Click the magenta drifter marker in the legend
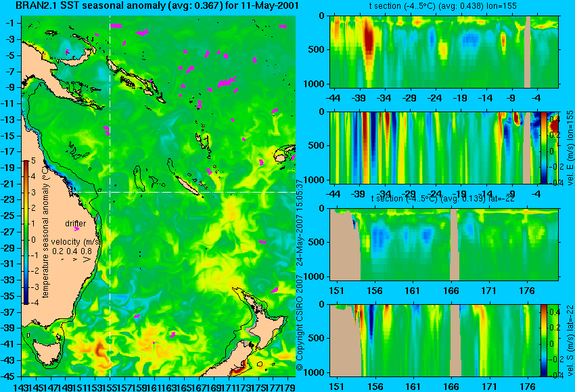The image size is (575, 392). [76, 229]
